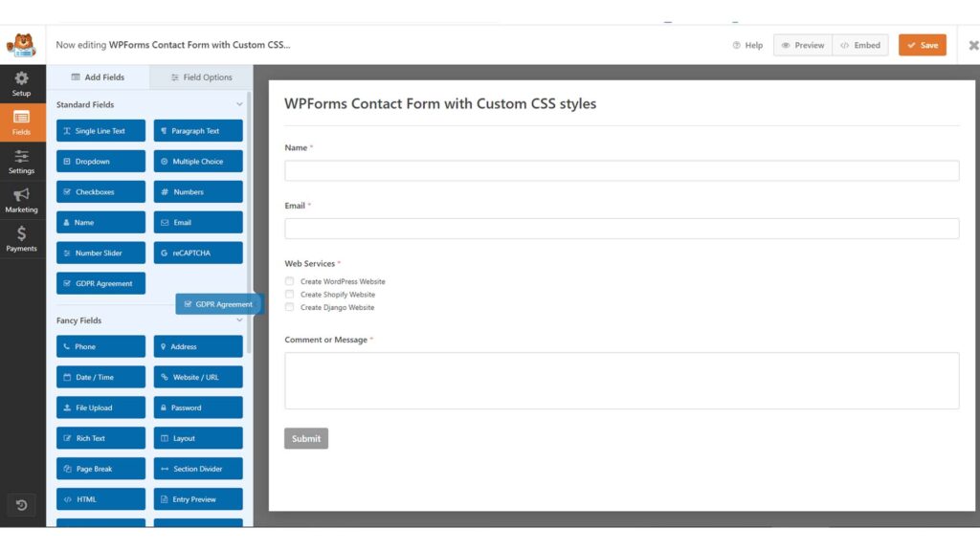Open the Settings sliders section
The height and width of the screenshot is (551, 980).
pyautogui.click(x=22, y=161)
